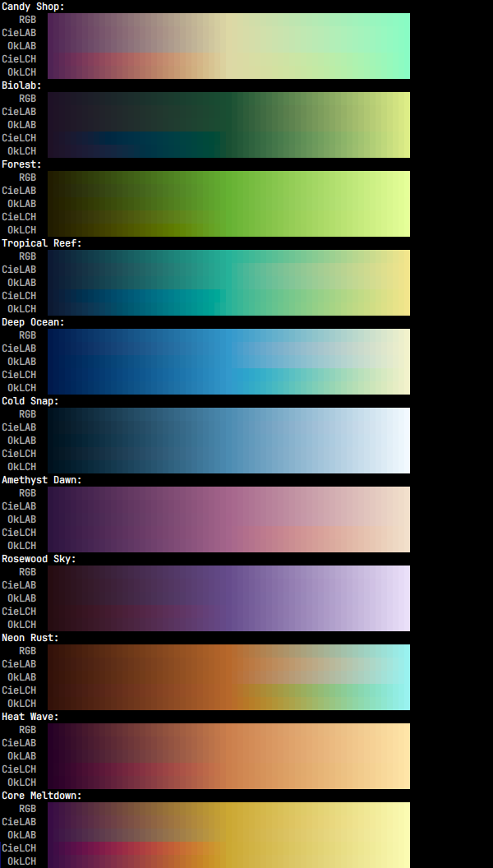Pick the CieLAB gradient row under Forest
Viewport: 493px width, 868px height.
(228, 191)
